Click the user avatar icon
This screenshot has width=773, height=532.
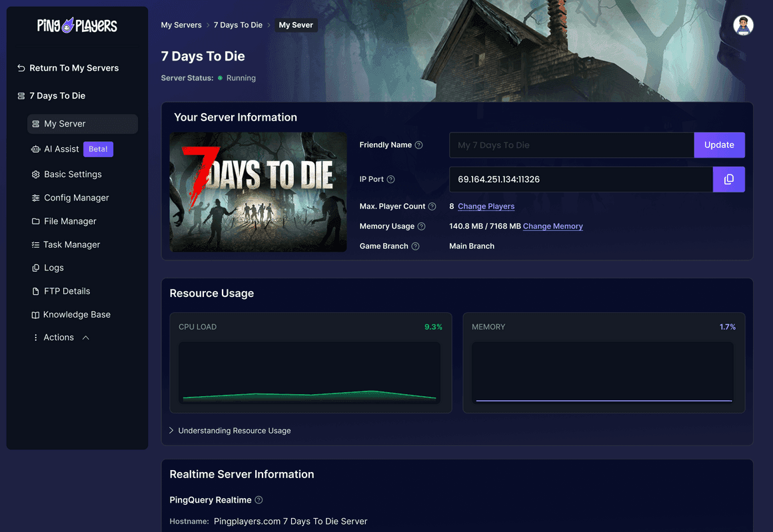743,25
